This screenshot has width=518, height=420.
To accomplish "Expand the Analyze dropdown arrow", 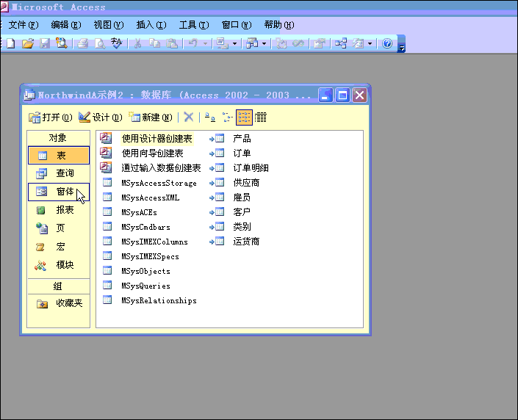I will 264,43.
